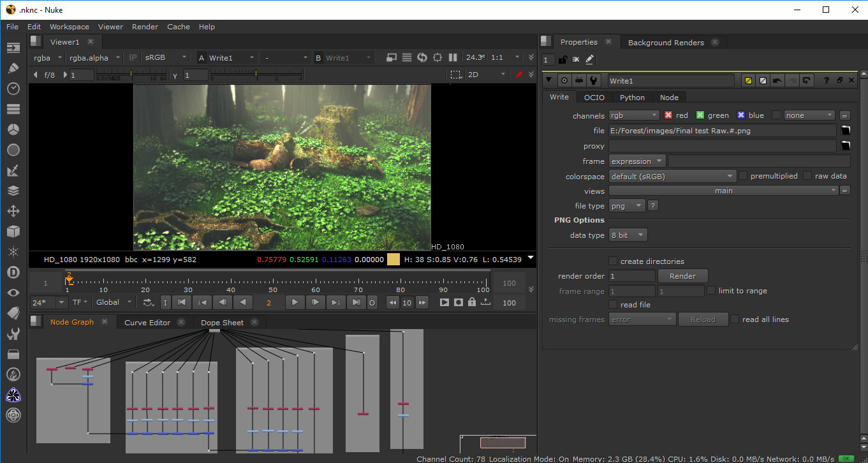This screenshot has height=463, width=868.
Task: Switch to the OCIO tab
Action: (594, 97)
